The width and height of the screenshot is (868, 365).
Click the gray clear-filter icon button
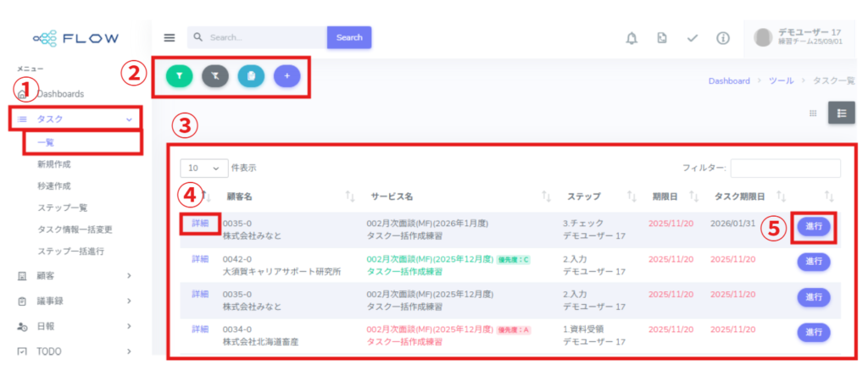(x=215, y=76)
